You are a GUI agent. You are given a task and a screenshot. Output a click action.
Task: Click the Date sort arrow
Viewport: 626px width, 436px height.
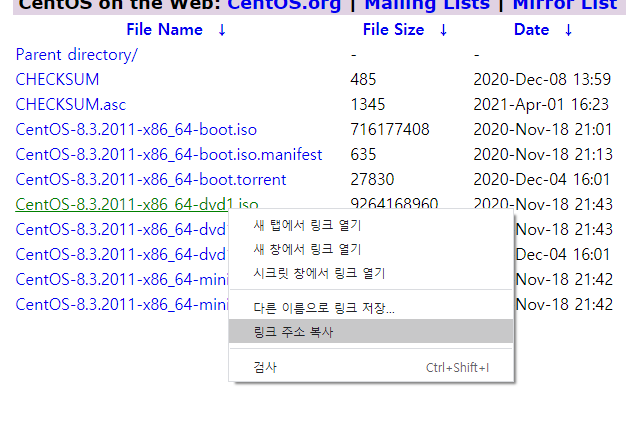coord(568,30)
